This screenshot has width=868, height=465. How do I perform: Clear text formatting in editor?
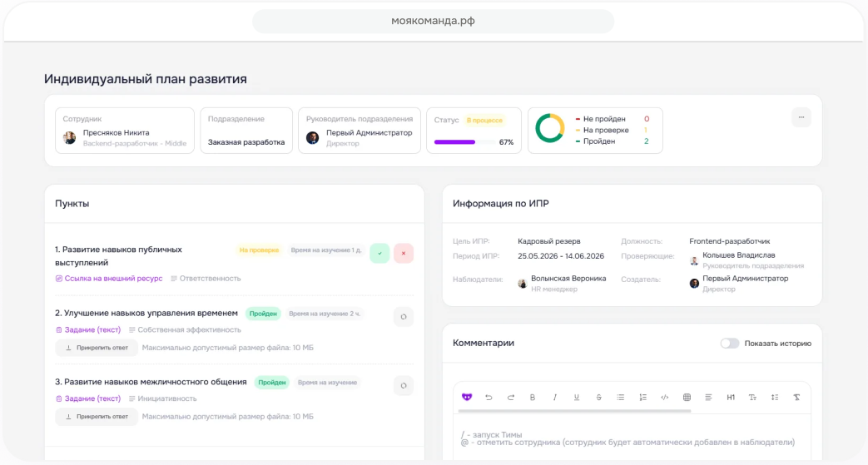point(796,398)
